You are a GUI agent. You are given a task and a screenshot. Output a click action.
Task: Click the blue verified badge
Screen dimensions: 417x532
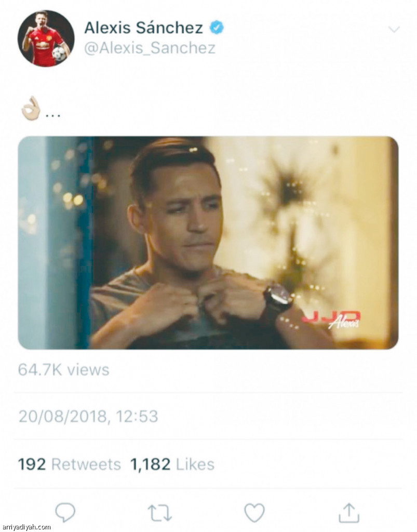[x=217, y=28]
